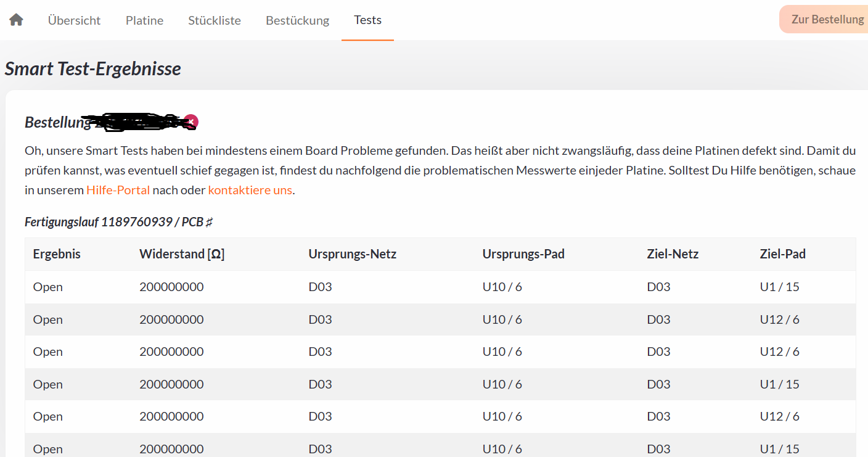Switch to the Bestückung tab
Image resolution: width=868 pixels, height=457 pixels.
298,20
